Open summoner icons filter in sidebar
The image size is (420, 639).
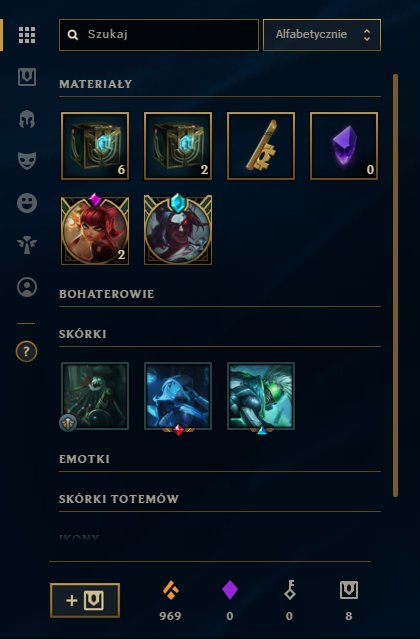click(27, 287)
